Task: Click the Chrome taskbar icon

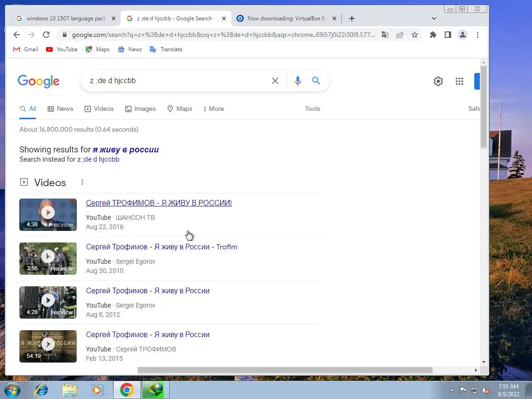Action: (x=127, y=390)
